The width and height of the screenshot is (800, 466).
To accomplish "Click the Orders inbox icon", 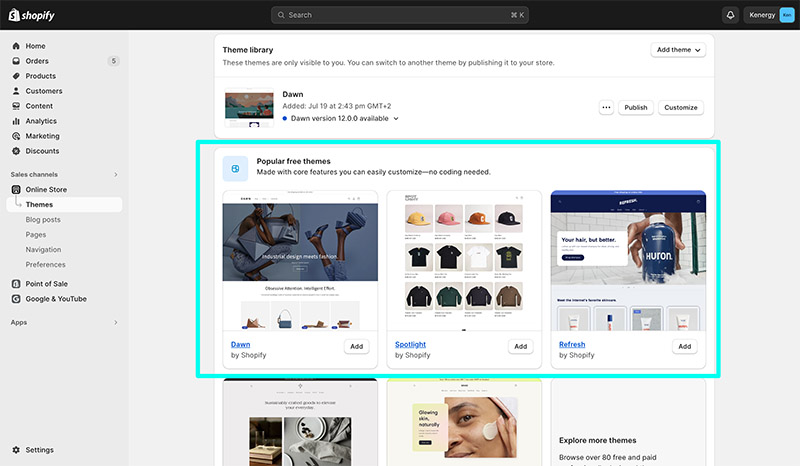I will (16, 61).
